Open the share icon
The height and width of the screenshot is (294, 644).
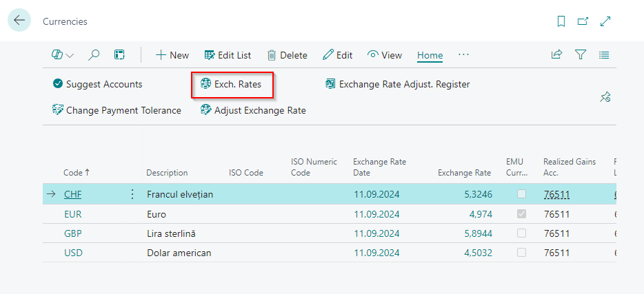click(556, 55)
